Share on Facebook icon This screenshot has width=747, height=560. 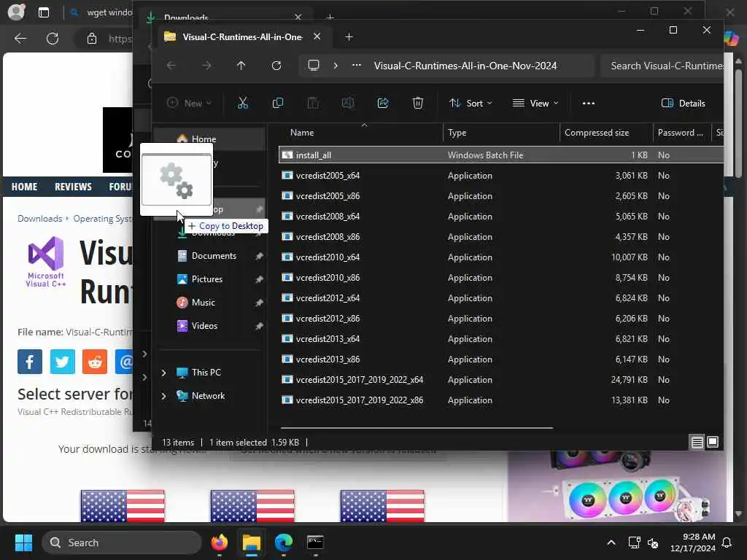click(x=29, y=362)
